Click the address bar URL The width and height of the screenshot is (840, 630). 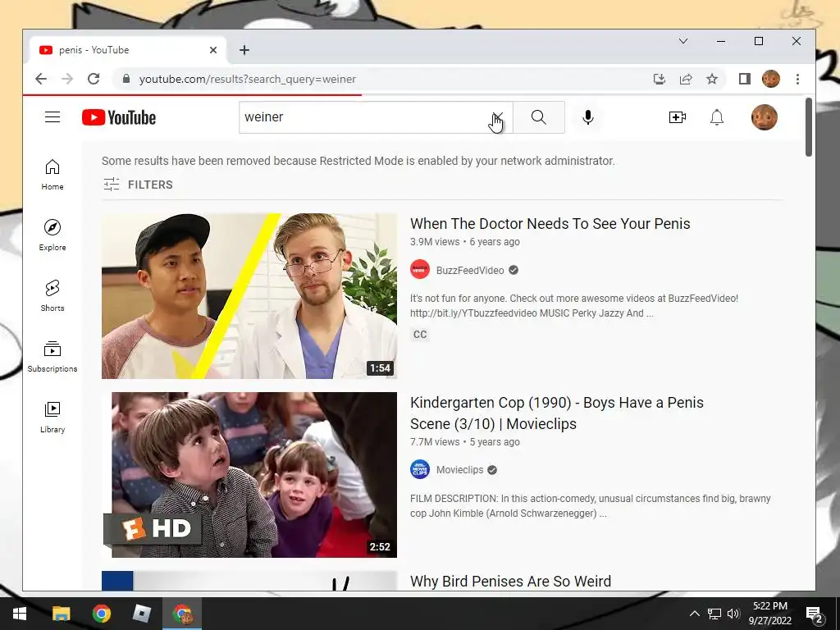pyautogui.click(x=248, y=80)
